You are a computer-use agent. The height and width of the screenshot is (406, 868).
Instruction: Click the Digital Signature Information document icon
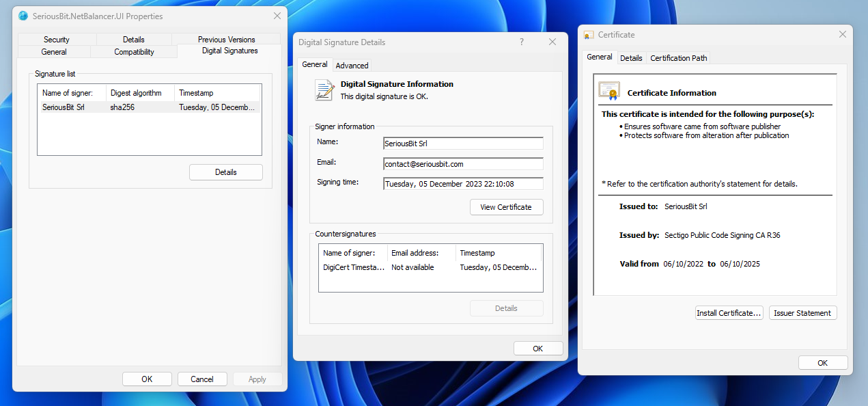(324, 90)
